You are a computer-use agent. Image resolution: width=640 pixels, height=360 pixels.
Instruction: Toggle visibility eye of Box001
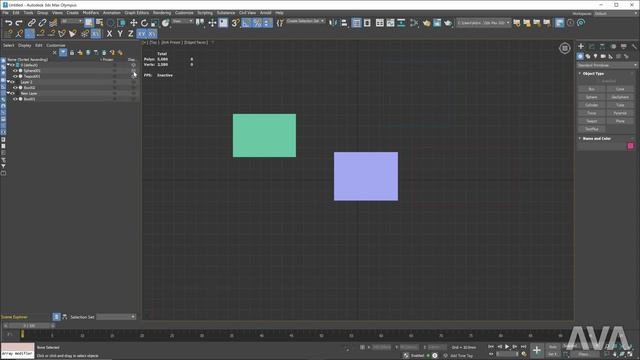pos(15,99)
